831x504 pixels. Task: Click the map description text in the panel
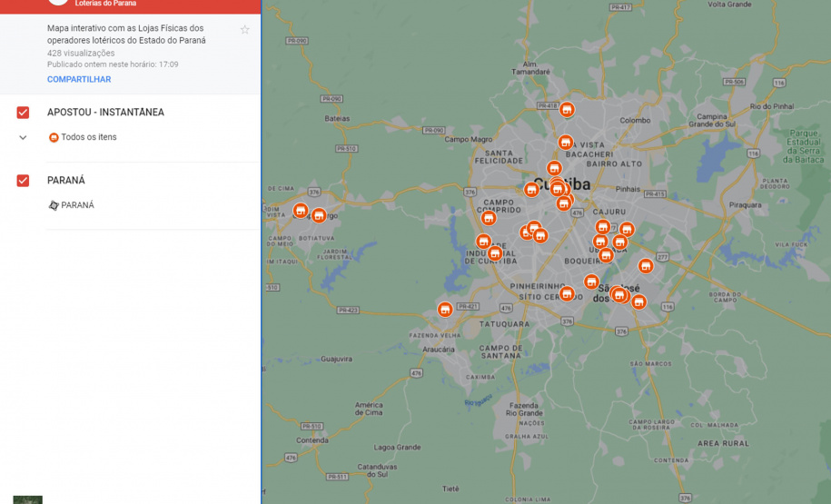coord(126,35)
